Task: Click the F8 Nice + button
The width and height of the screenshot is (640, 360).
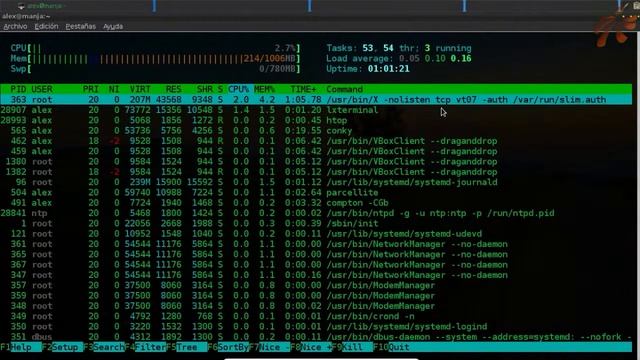Action: 311,347
